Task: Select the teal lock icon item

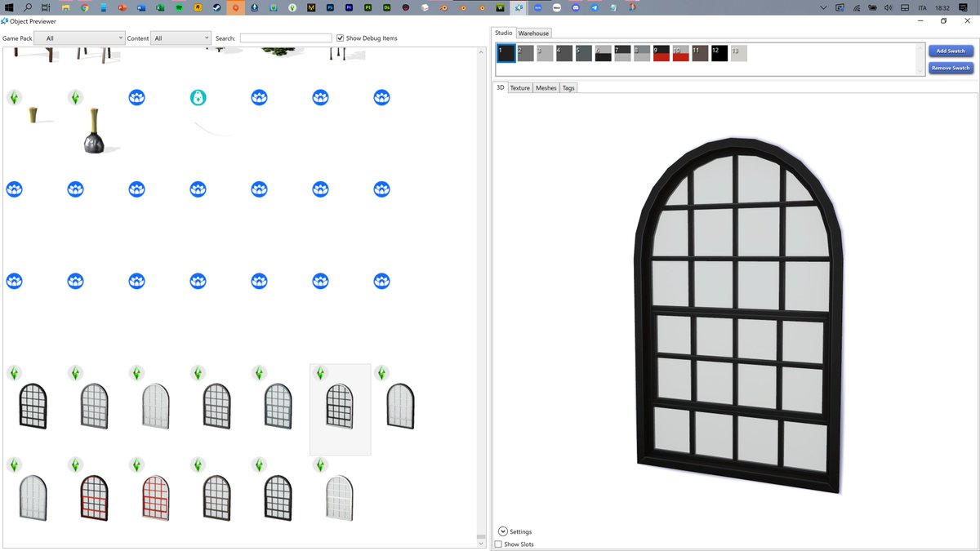Action: (x=198, y=98)
